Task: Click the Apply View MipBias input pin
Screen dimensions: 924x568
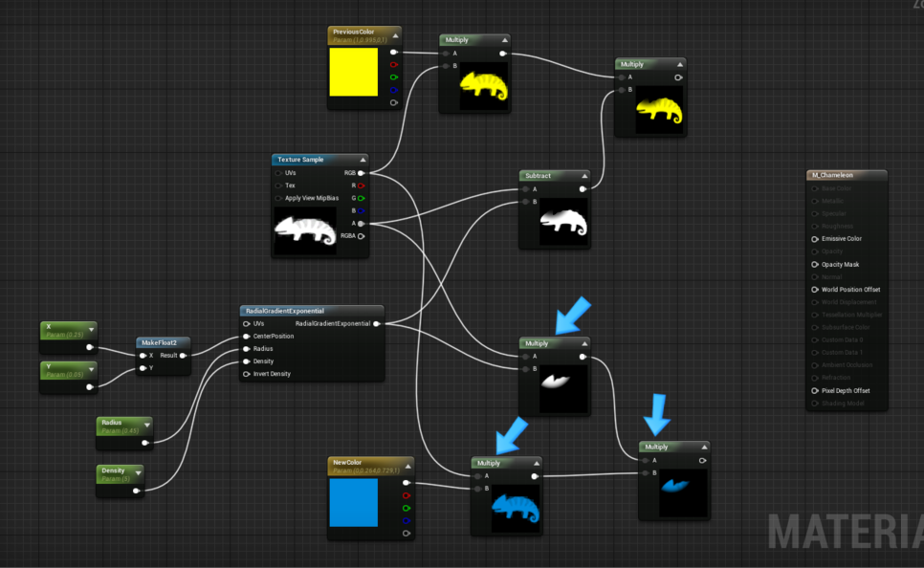Action: pyautogui.click(x=278, y=199)
